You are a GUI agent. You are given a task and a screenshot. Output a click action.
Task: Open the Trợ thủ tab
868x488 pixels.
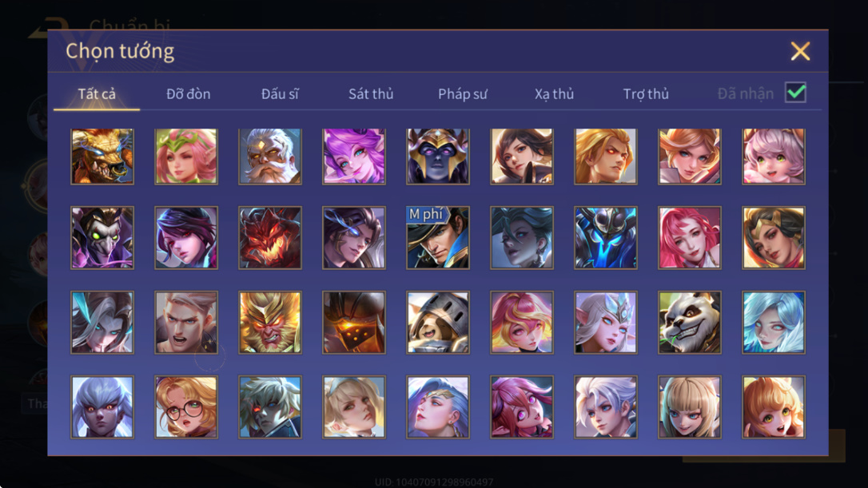point(646,94)
